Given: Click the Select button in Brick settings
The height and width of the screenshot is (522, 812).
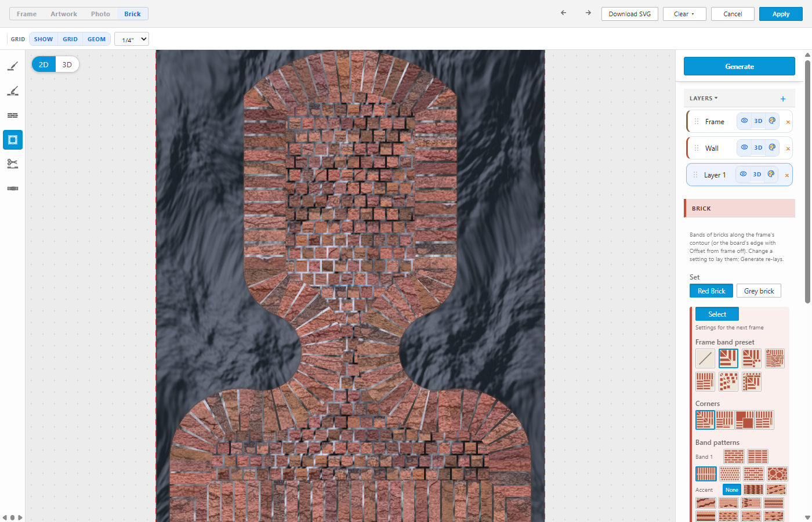Looking at the screenshot, I should pos(717,314).
